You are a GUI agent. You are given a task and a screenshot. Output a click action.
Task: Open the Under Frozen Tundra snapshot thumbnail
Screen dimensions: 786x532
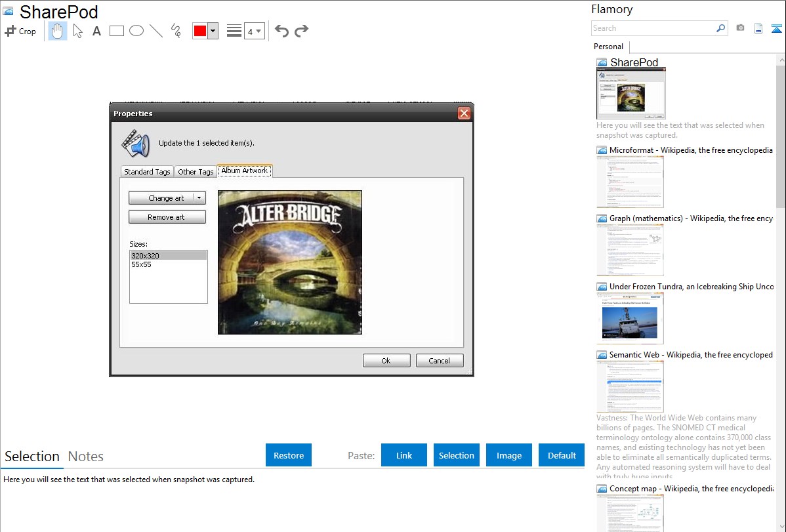click(630, 318)
